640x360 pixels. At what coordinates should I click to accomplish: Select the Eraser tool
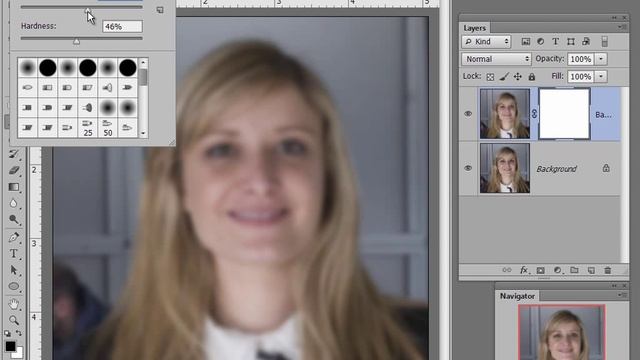click(13, 170)
